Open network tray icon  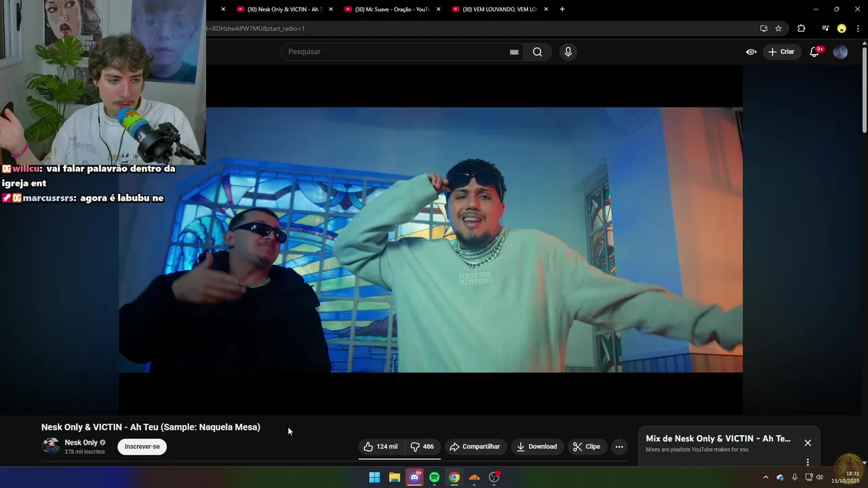[809, 477]
